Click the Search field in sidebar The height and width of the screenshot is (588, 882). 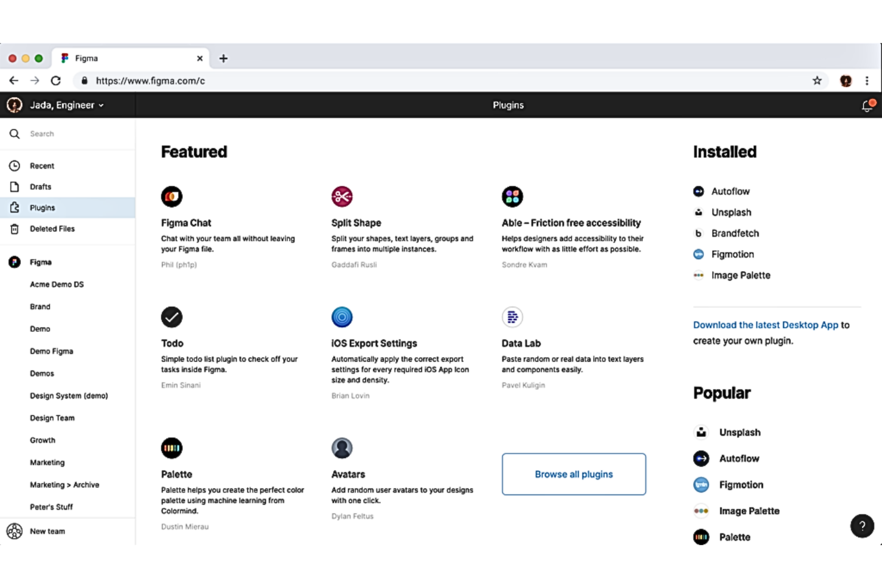coord(67,134)
